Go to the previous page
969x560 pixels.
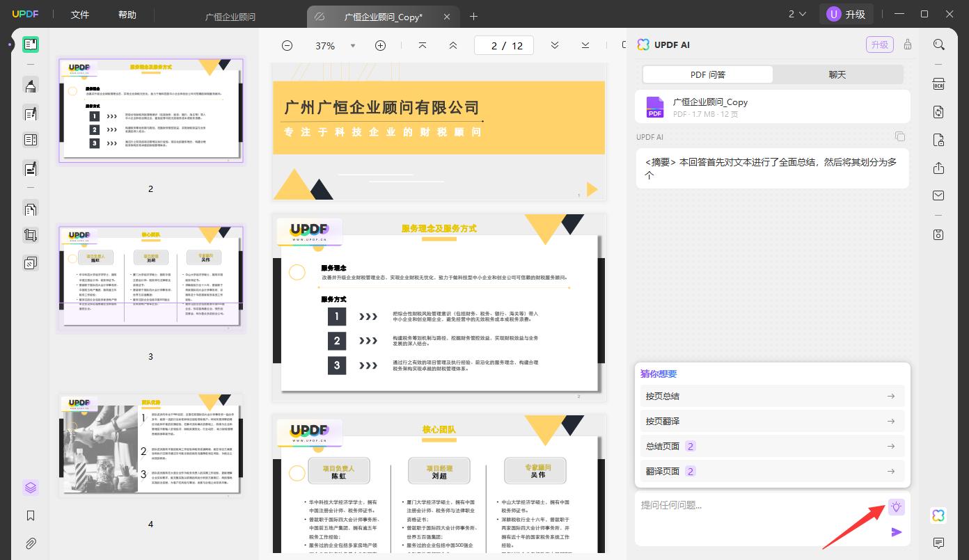[453, 45]
